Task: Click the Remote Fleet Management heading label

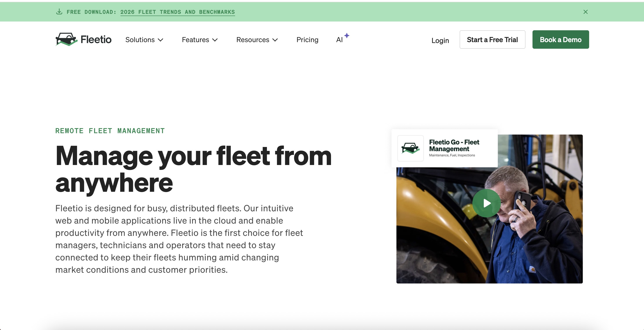Action: (110, 131)
